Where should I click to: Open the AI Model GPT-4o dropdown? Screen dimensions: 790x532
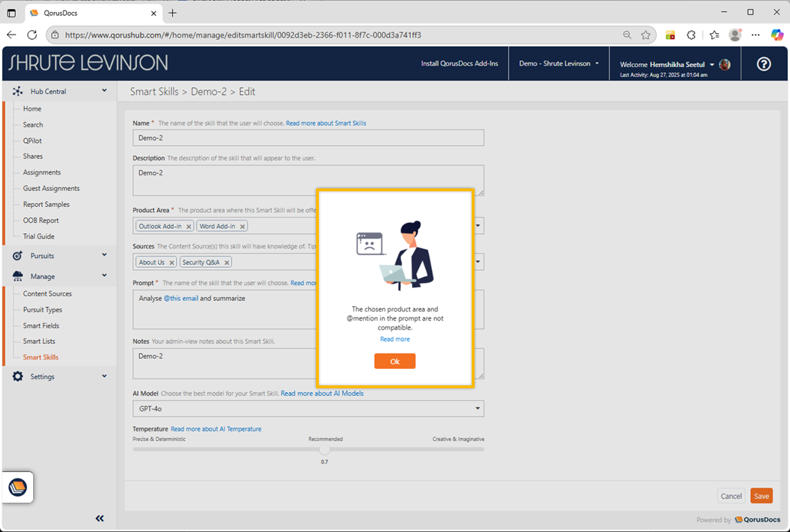tap(478, 409)
